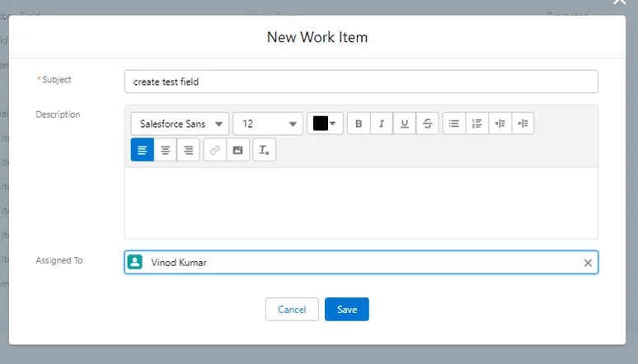Insert a numbered list
This screenshot has height=364, width=638.
pyautogui.click(x=476, y=124)
